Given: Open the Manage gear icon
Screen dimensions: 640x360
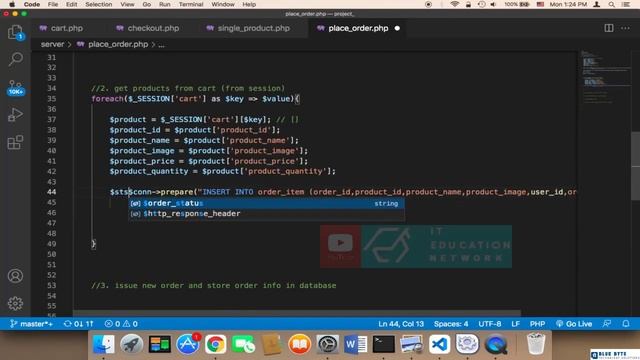Looking at the screenshot, I should tap(15, 303).
